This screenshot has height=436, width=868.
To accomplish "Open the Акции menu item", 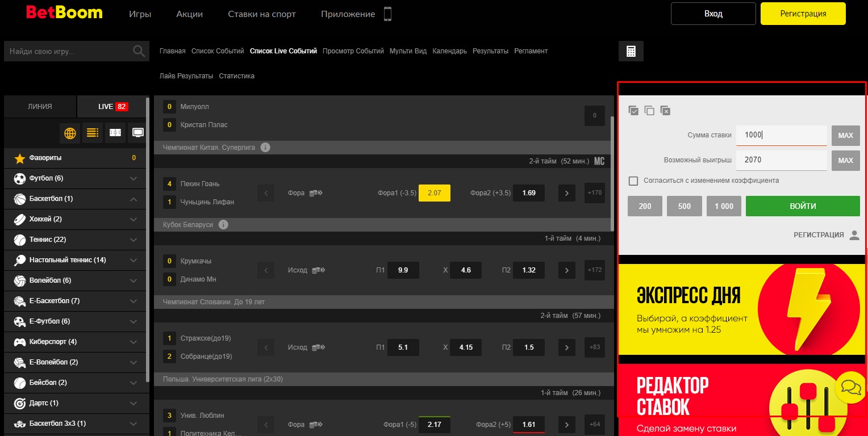I will [190, 14].
